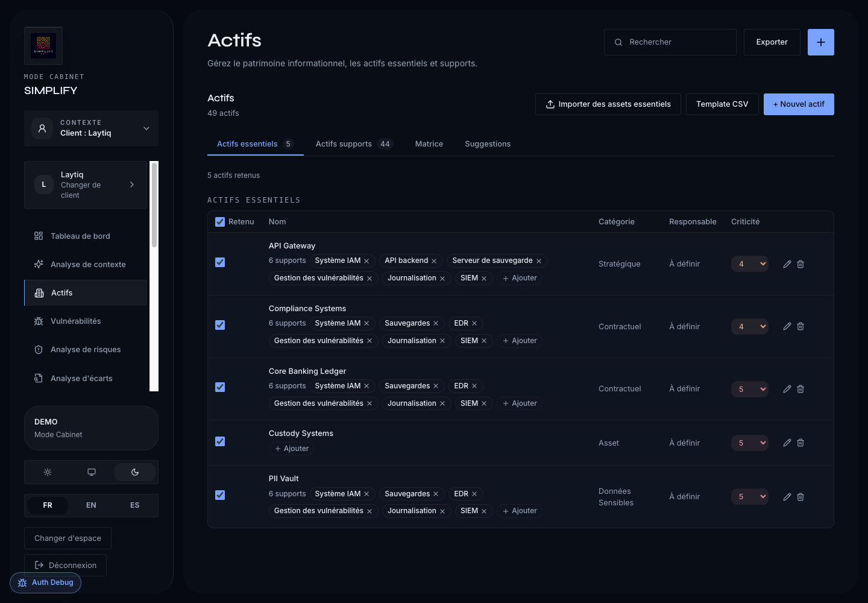Screen dimensions: 868x603
Task: Focus the Rechercher search field
Action: click(670, 42)
